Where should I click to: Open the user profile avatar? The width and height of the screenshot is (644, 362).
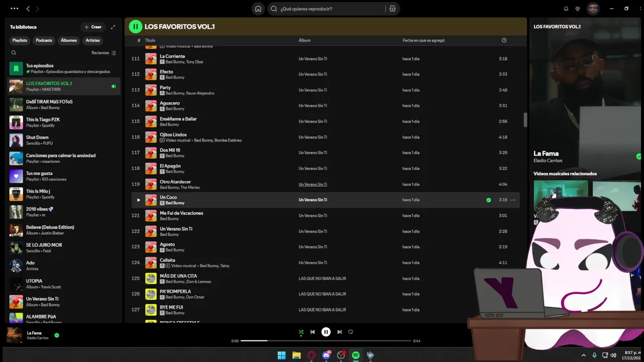[593, 9]
